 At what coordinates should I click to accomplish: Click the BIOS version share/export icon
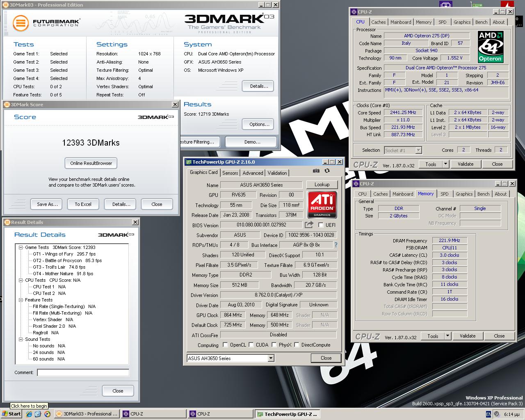pos(309,224)
